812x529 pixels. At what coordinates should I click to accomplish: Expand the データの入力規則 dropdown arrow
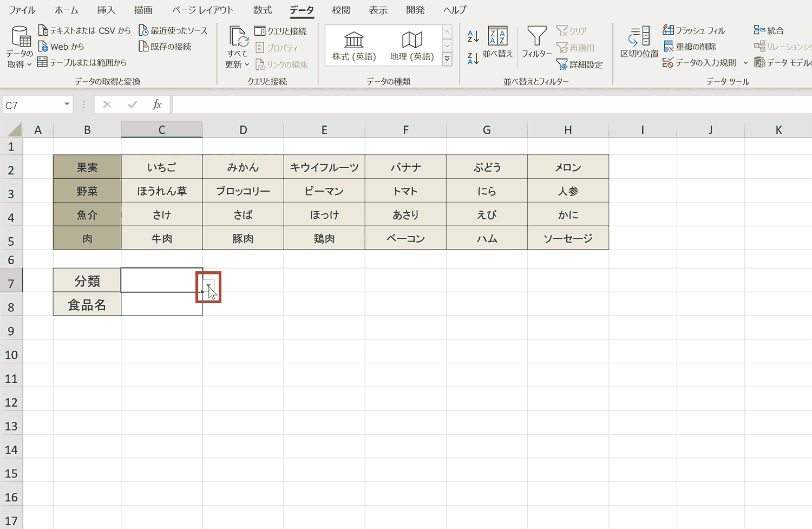click(746, 63)
